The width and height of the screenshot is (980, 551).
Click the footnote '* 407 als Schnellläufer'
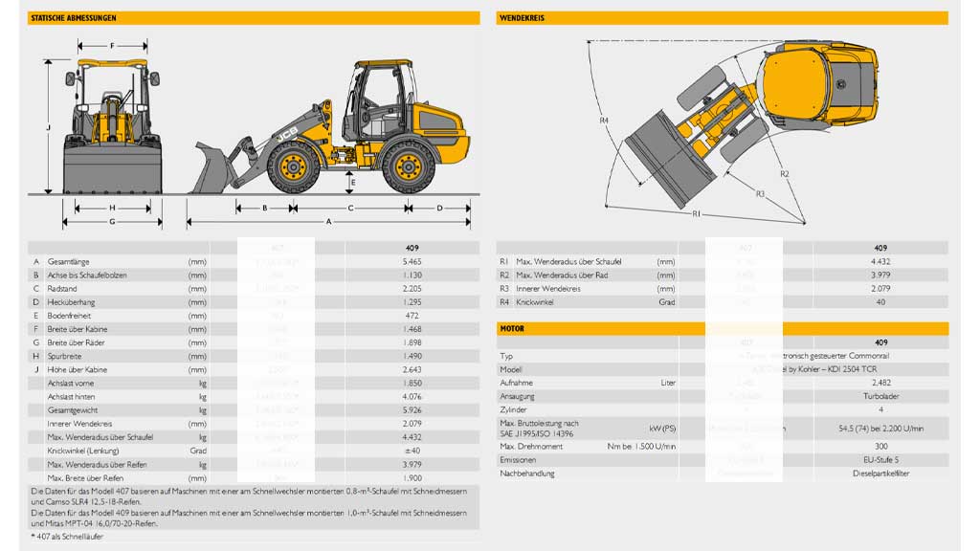coord(67,537)
